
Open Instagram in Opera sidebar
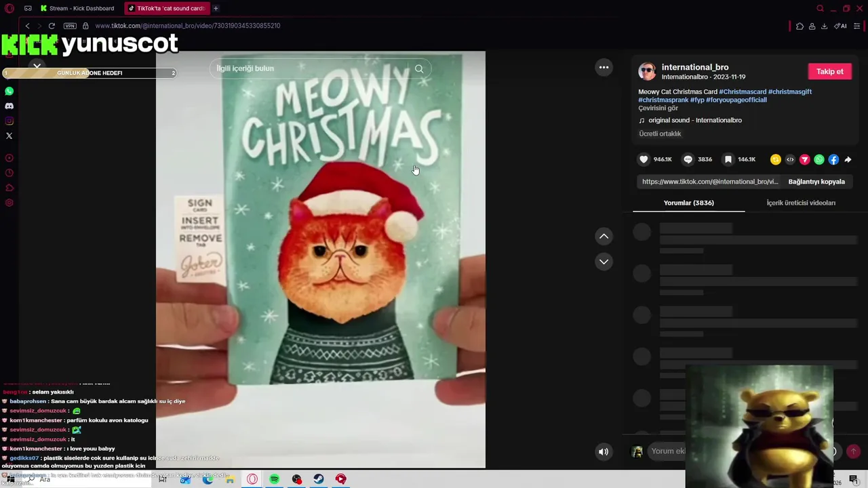point(9,121)
